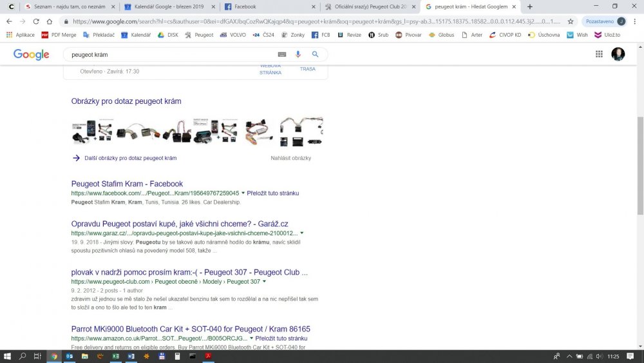Switch to Oficiální sraz Peugeot Club tab
Screen dimensions: 644x363
click(x=370, y=6)
